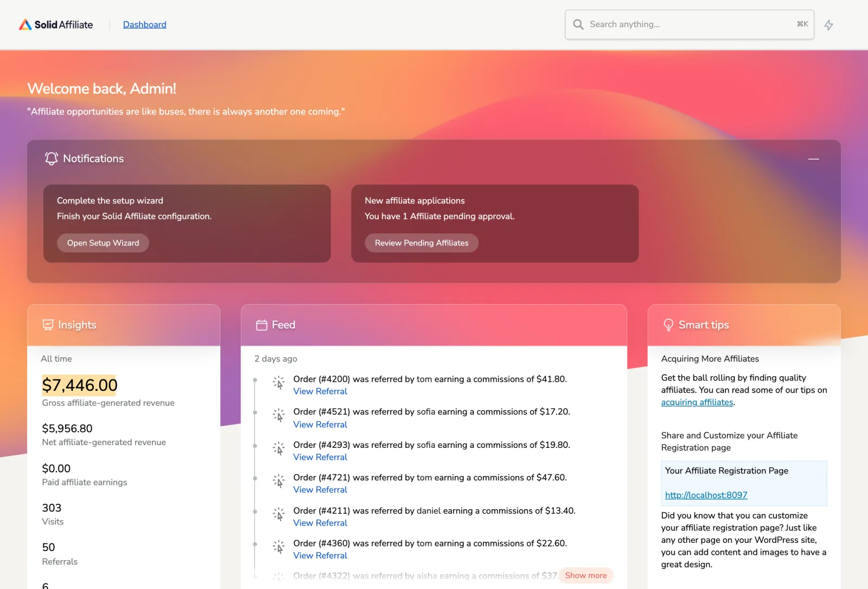Click the Solid Affiliate logo
This screenshot has width=868, height=589.
[x=56, y=24]
